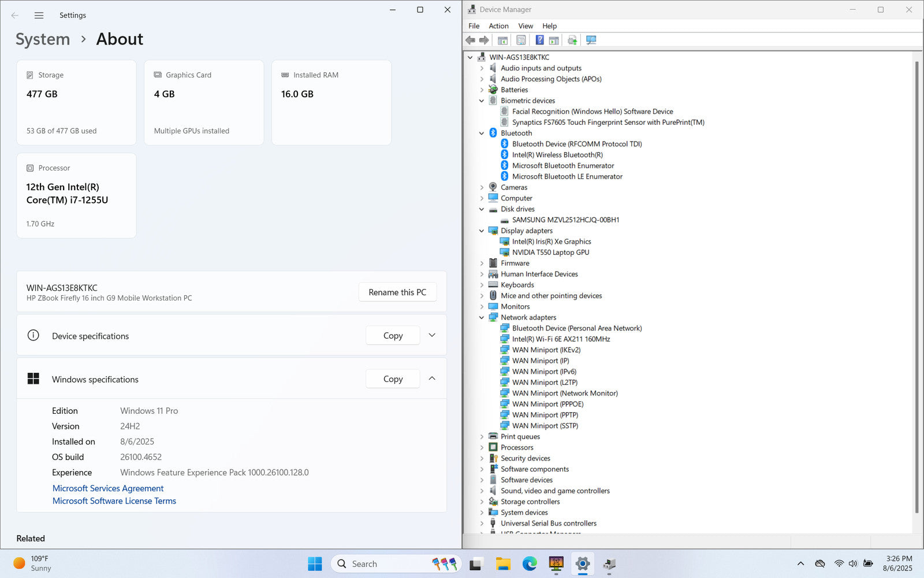Click Show/Hide Console Tree toolbar icon

(502, 40)
